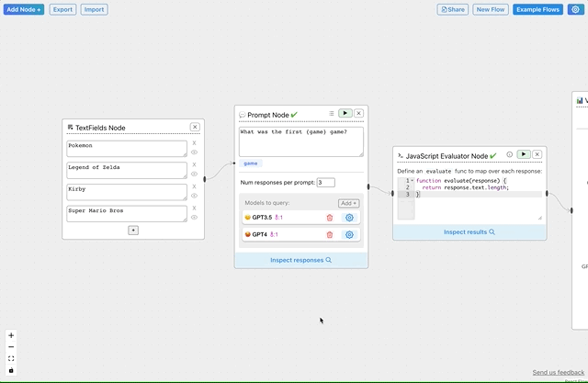The image size is (588, 383).
Task: Select the GPT3.5 model row
Action: 301,218
